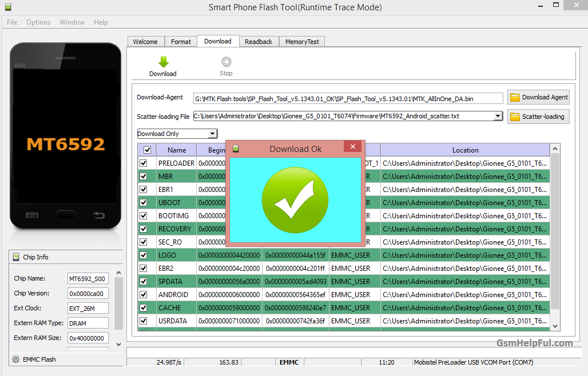Click the Chip Info scrollbar thumb
The height and width of the screenshot is (376, 588).
[x=118, y=303]
